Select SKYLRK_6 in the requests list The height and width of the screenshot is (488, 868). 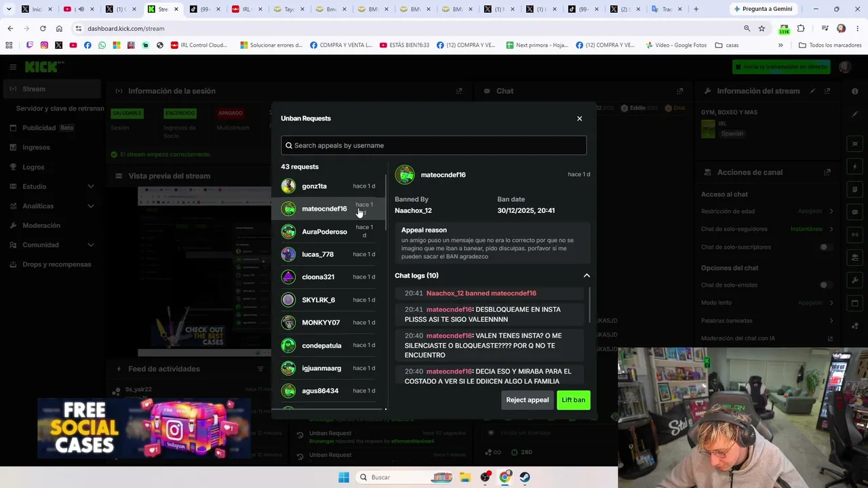(329, 300)
